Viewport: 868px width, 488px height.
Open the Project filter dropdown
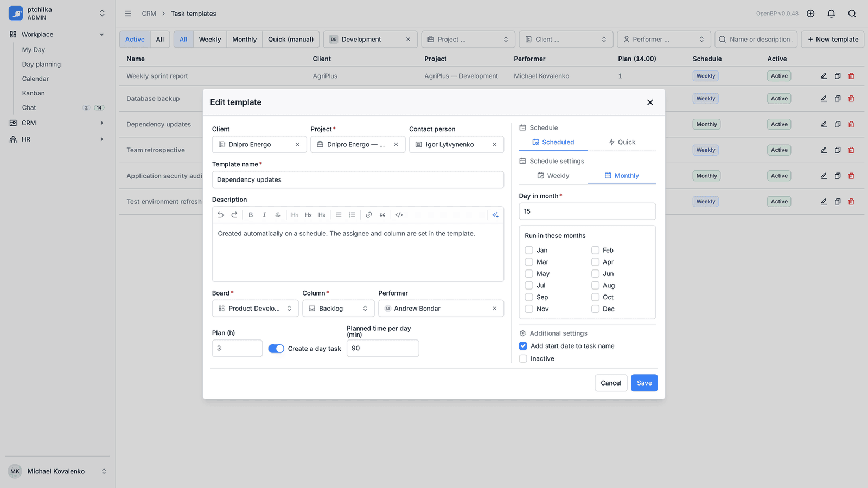tap(468, 40)
